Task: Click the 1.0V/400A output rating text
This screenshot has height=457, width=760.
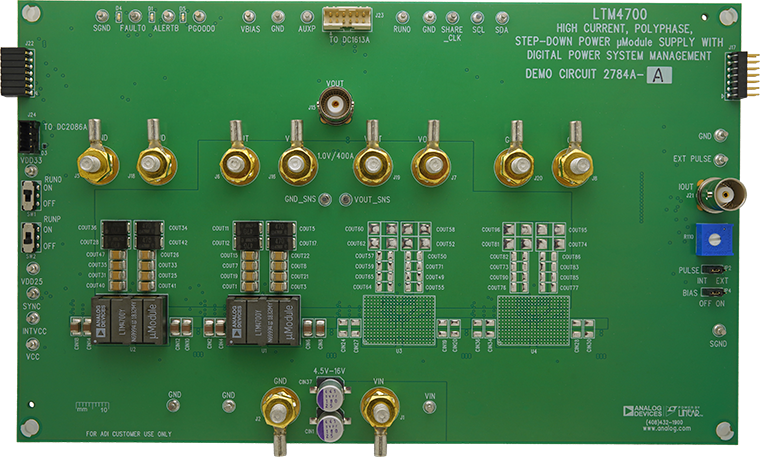Action: click(x=335, y=156)
